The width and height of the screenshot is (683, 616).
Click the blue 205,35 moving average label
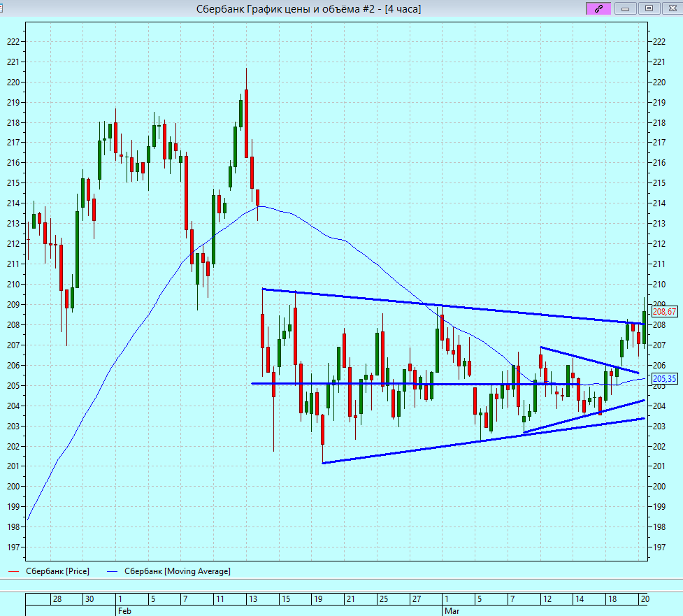point(664,378)
